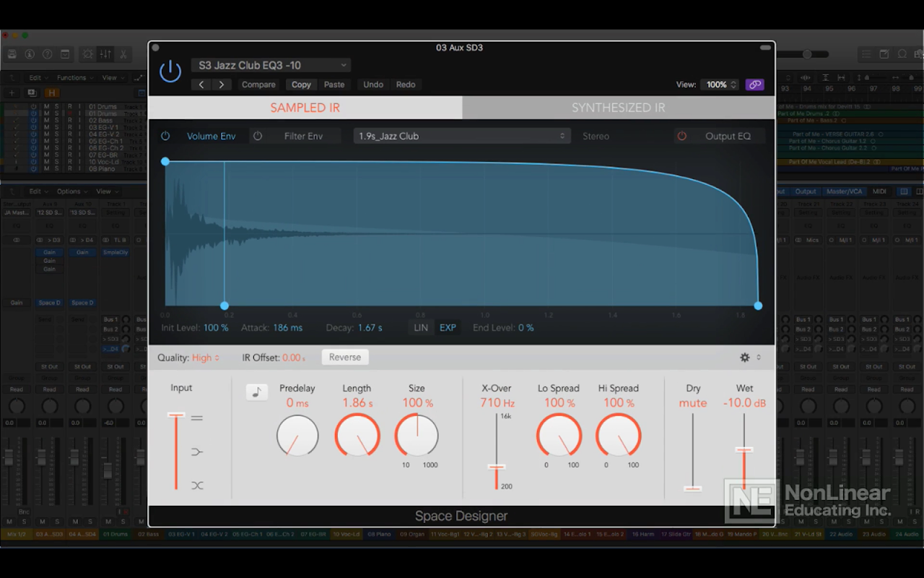Click the predelay note sync icon

pos(256,392)
